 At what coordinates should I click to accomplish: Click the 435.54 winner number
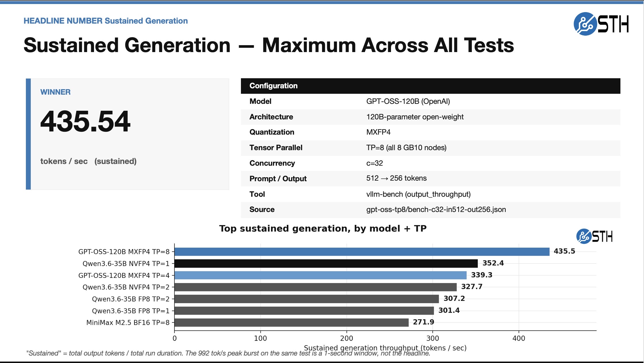[x=85, y=122]
